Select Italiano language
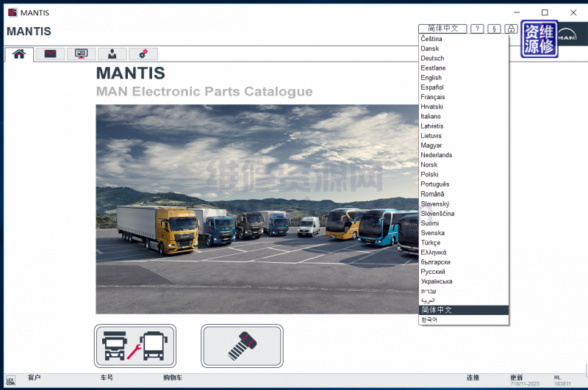 click(x=464, y=117)
